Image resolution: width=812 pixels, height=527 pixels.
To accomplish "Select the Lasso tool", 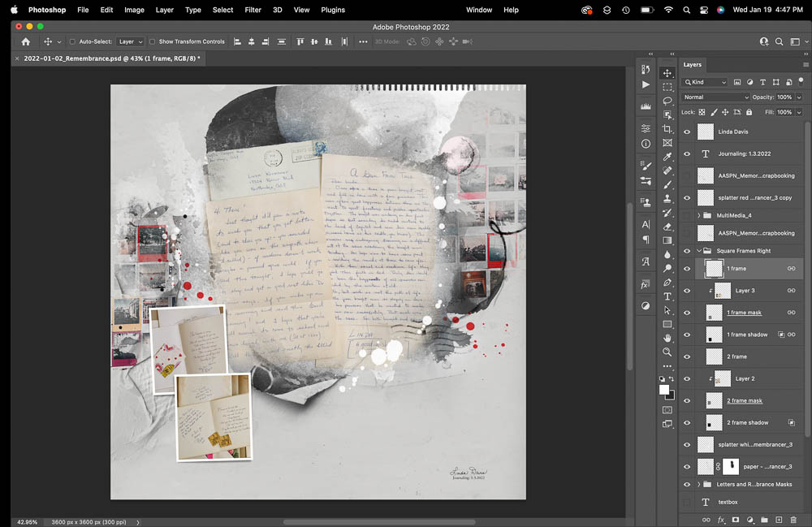I will [667, 101].
